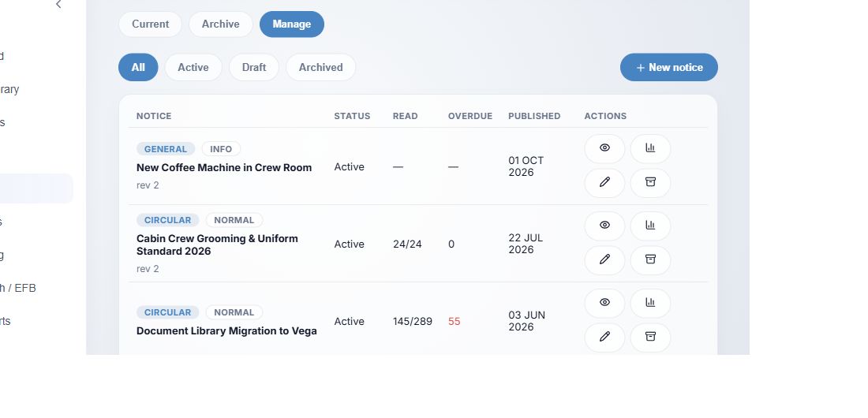Screen dimensions: 868x418
Task: Click the READ column header
Action: tap(406, 116)
